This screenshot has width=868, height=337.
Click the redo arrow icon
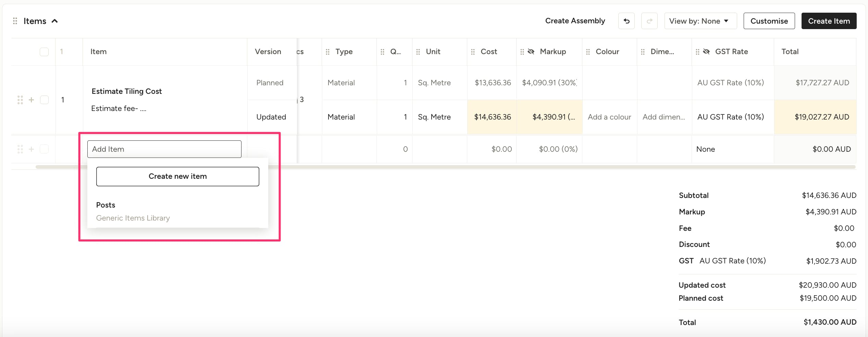coord(649,21)
